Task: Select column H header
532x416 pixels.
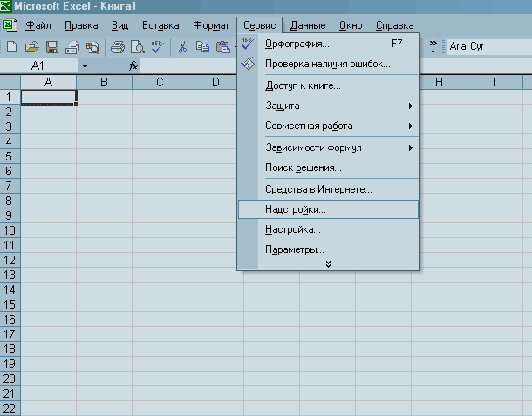Action: click(x=439, y=82)
